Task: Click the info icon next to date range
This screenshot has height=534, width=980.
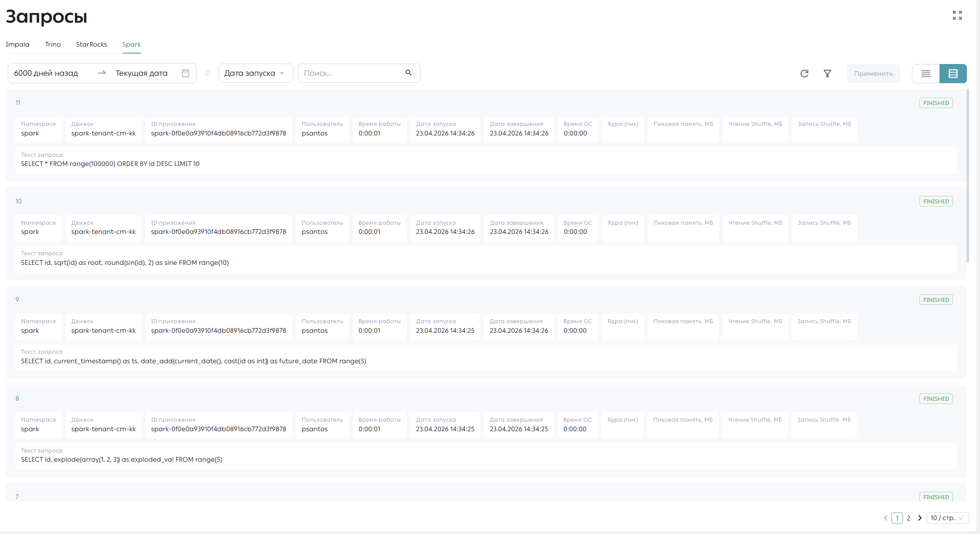Action: coord(207,73)
